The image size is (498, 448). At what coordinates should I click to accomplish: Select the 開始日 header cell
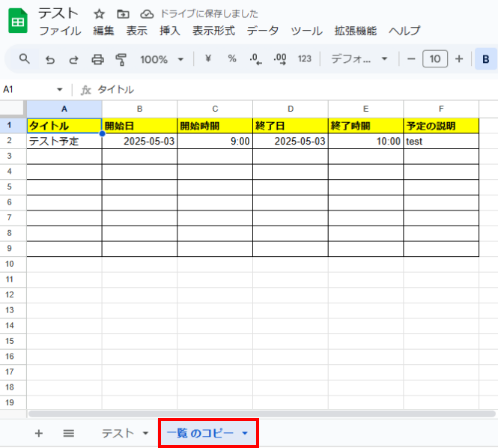(x=139, y=126)
